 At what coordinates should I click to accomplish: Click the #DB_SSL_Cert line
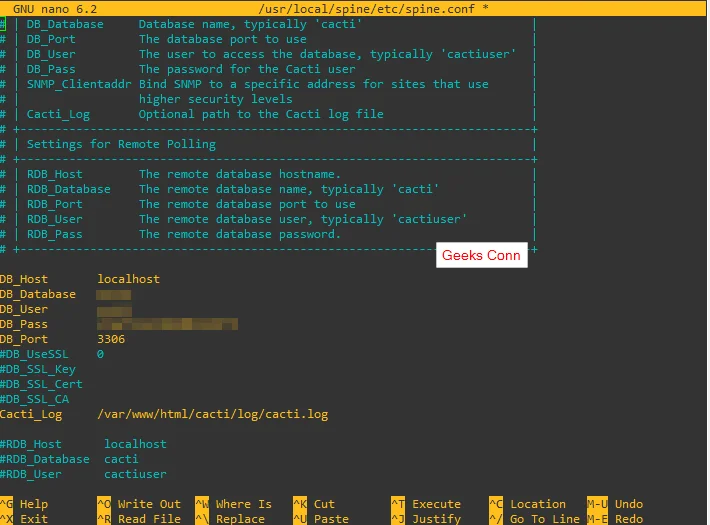tap(41, 384)
